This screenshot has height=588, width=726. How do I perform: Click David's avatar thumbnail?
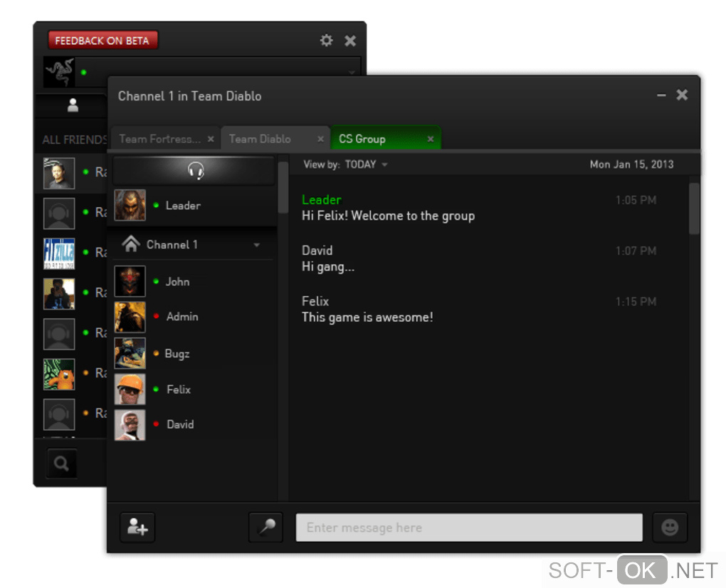(130, 424)
